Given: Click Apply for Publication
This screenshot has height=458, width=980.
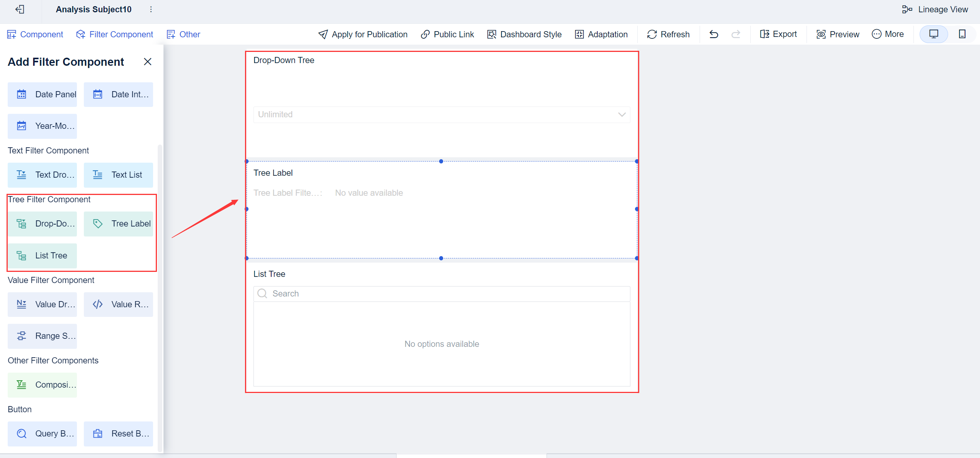Looking at the screenshot, I should coord(362,34).
